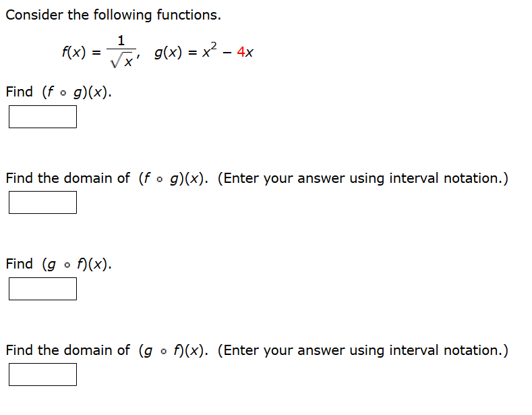Click 'Find the domain of (f ∘ g)(x)' prompt

[x=107, y=178]
